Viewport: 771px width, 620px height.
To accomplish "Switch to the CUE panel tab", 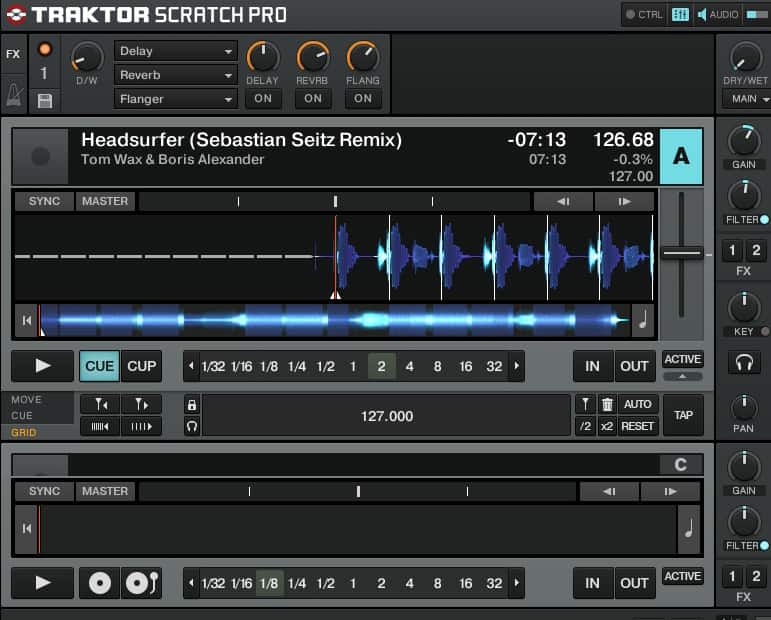I will (x=22, y=416).
